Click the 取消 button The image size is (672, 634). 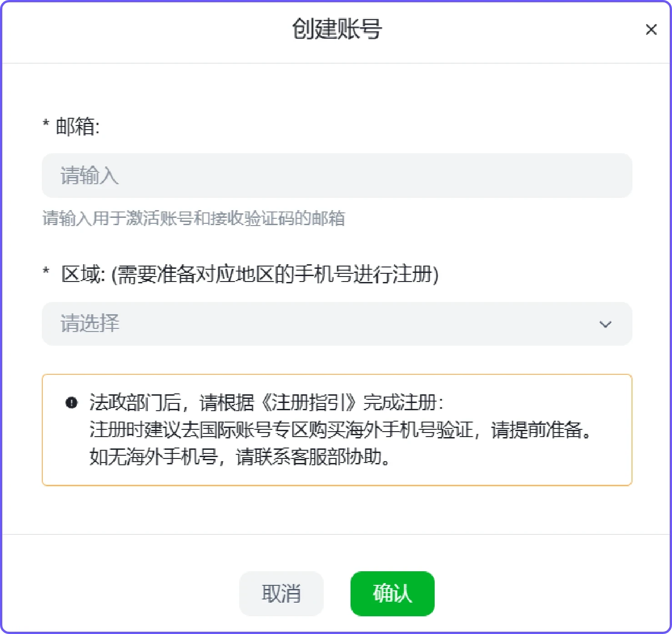coord(281,594)
